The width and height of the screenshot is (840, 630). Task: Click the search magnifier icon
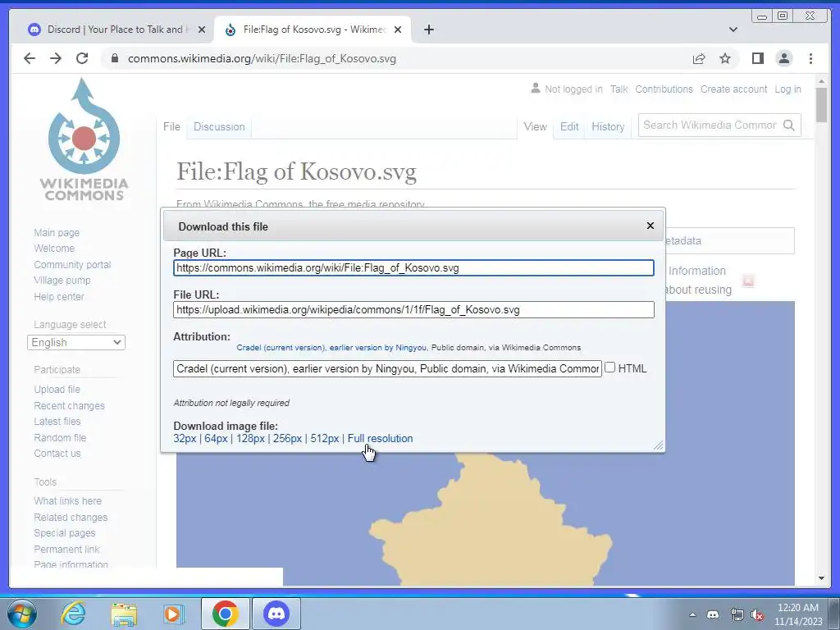(x=788, y=125)
